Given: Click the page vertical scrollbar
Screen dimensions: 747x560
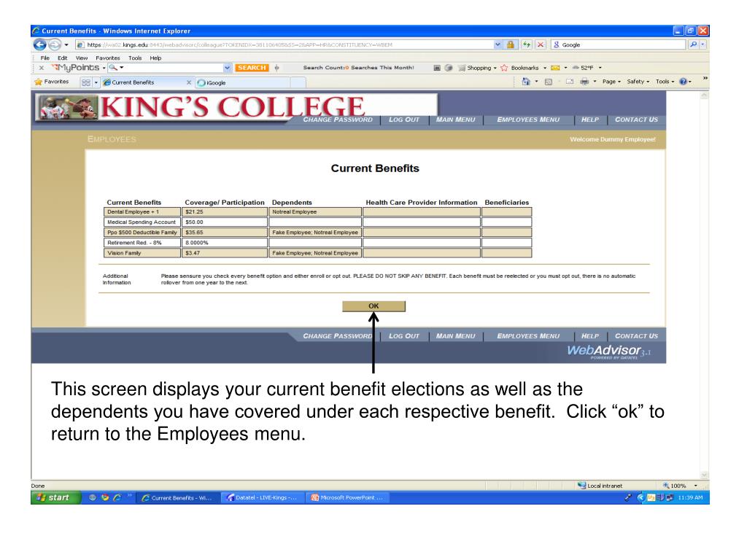Looking at the screenshot, I should pos(704,285).
